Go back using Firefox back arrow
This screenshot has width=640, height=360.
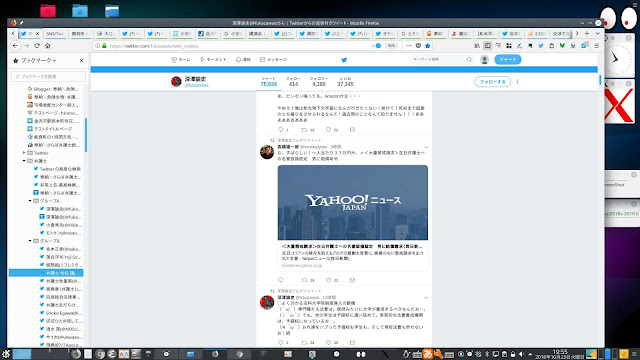coord(15,46)
